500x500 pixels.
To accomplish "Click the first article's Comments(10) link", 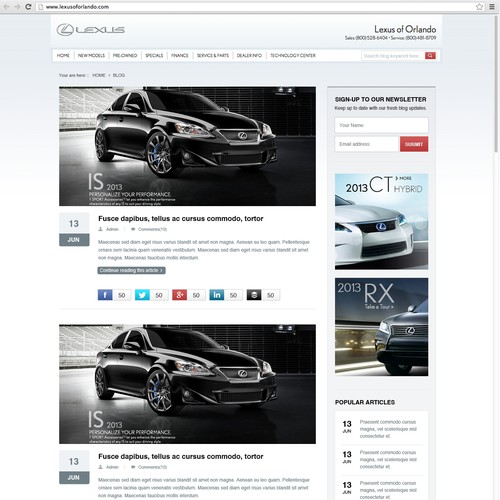I will pos(152,229).
